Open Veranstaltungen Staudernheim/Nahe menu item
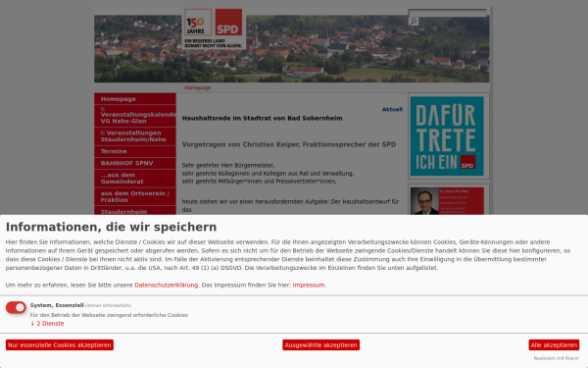This screenshot has height=368, width=588. pyautogui.click(x=135, y=136)
